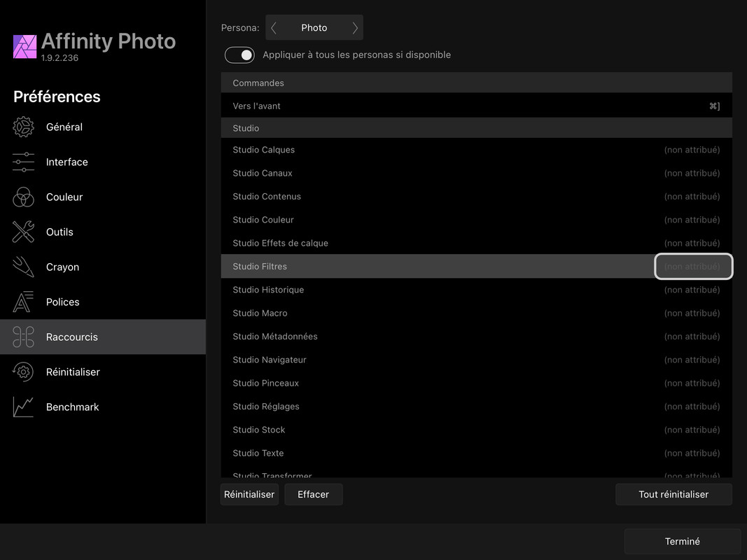Select the Studio Calques row label
747x560 pixels.
click(x=264, y=150)
